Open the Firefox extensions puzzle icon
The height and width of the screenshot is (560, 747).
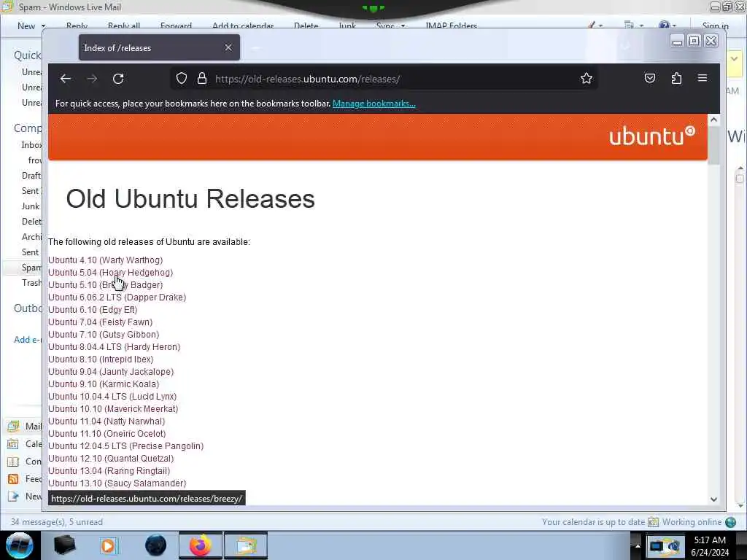tap(676, 78)
